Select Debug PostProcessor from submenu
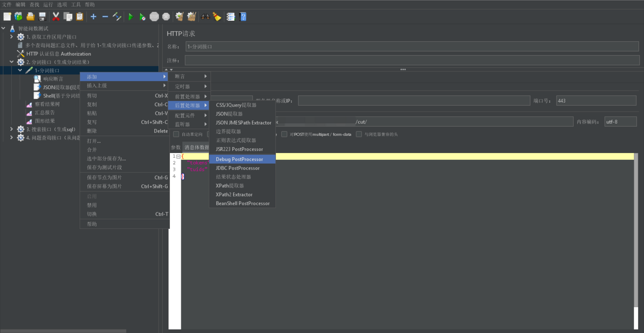This screenshot has width=644, height=333. [242, 159]
